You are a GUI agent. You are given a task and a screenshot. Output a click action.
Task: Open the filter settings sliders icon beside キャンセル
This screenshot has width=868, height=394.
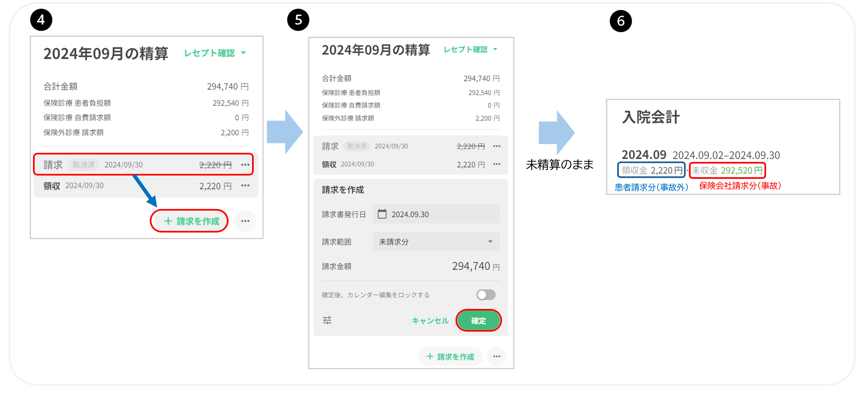click(327, 320)
